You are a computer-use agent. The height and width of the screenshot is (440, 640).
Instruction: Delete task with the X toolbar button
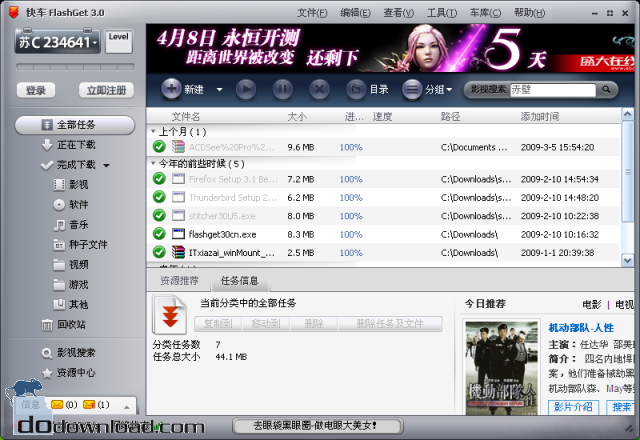tap(319, 89)
